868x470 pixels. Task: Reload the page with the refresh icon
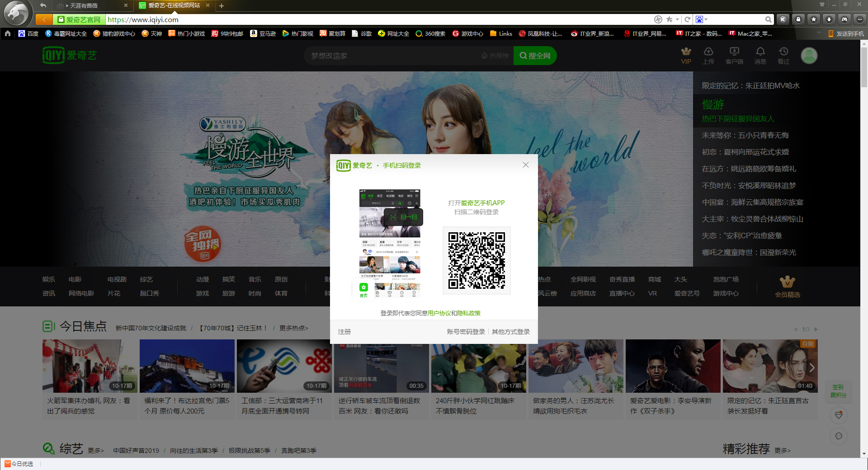pyautogui.click(x=687, y=19)
